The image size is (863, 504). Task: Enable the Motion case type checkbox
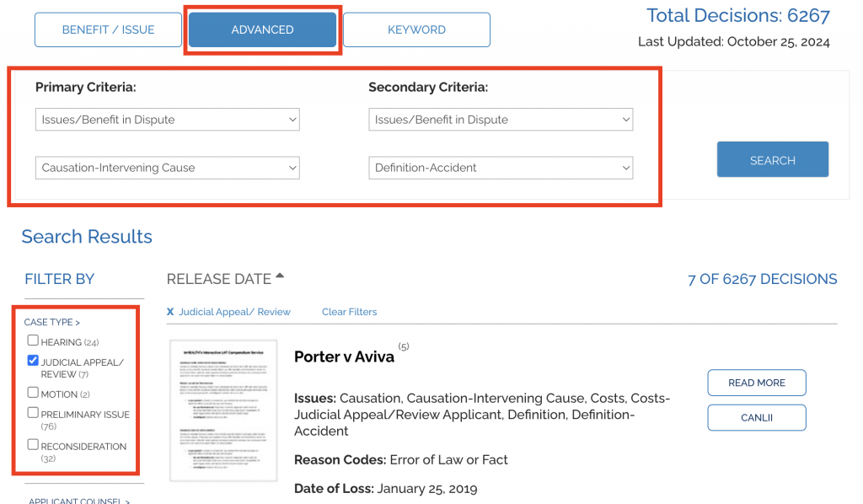click(33, 393)
